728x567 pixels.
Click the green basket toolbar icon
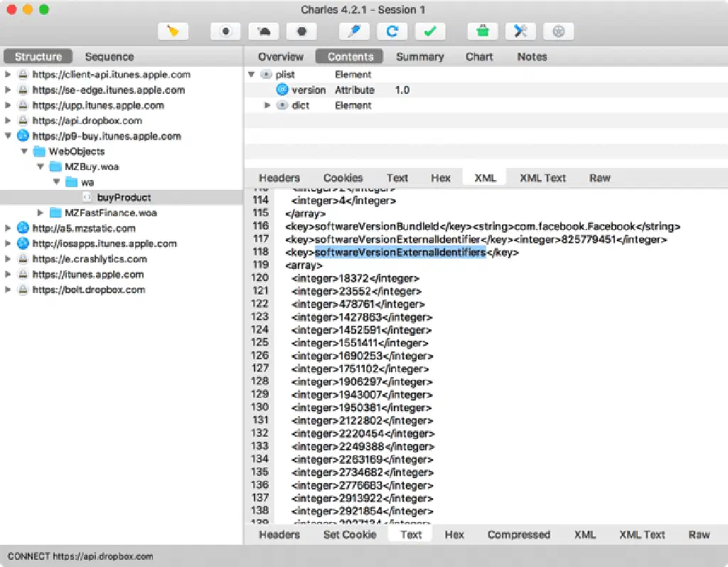pos(482,31)
